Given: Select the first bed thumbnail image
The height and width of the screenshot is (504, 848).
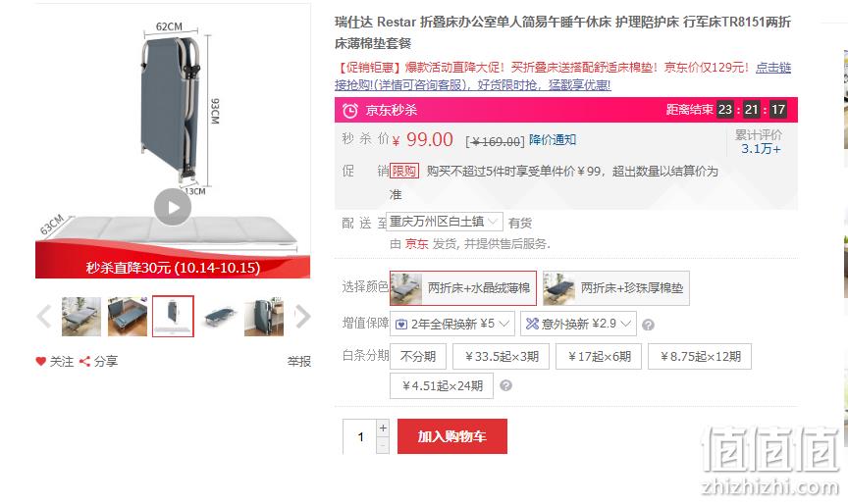Looking at the screenshot, I should pyautogui.click(x=81, y=317).
